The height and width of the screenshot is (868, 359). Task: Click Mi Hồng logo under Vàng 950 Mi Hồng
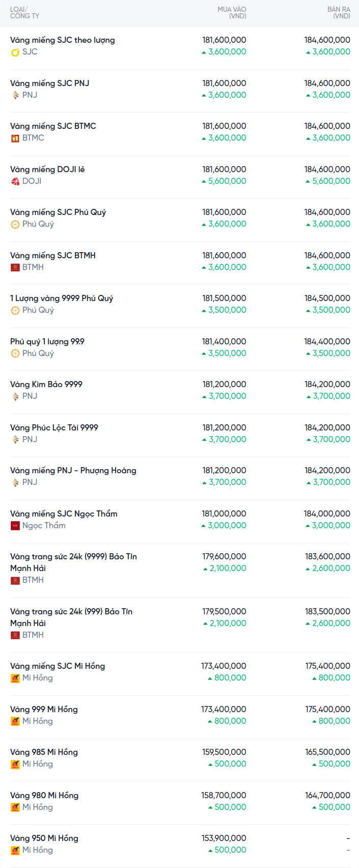(15, 850)
